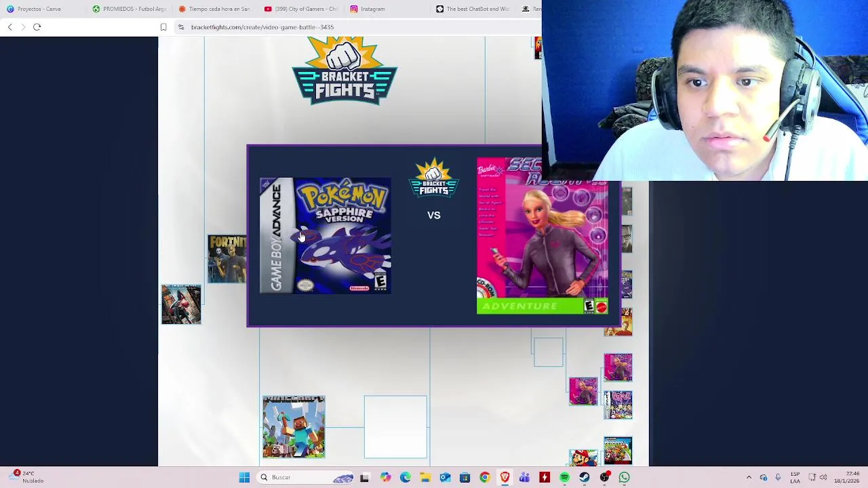Open the Windows Start menu
This screenshot has height=488, width=868.
pos(244,477)
